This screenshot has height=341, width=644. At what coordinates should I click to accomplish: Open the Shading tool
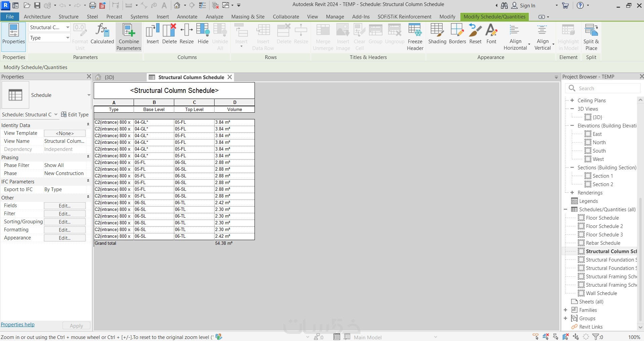437,34
